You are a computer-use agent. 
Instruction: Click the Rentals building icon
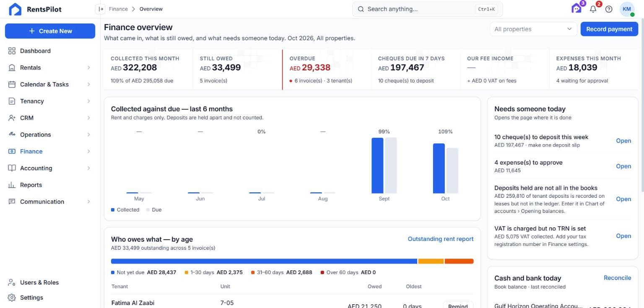tap(12, 67)
